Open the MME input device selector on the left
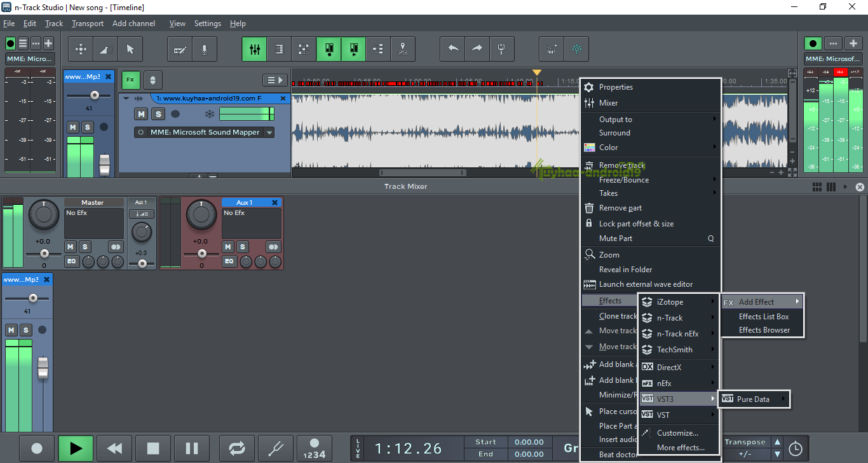 31,59
